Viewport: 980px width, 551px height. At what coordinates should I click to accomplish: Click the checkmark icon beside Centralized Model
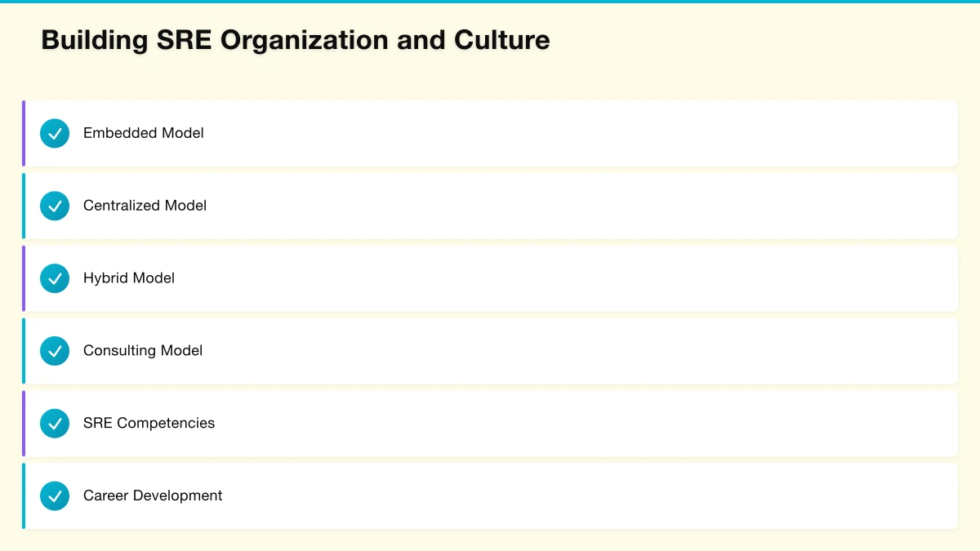(x=55, y=206)
